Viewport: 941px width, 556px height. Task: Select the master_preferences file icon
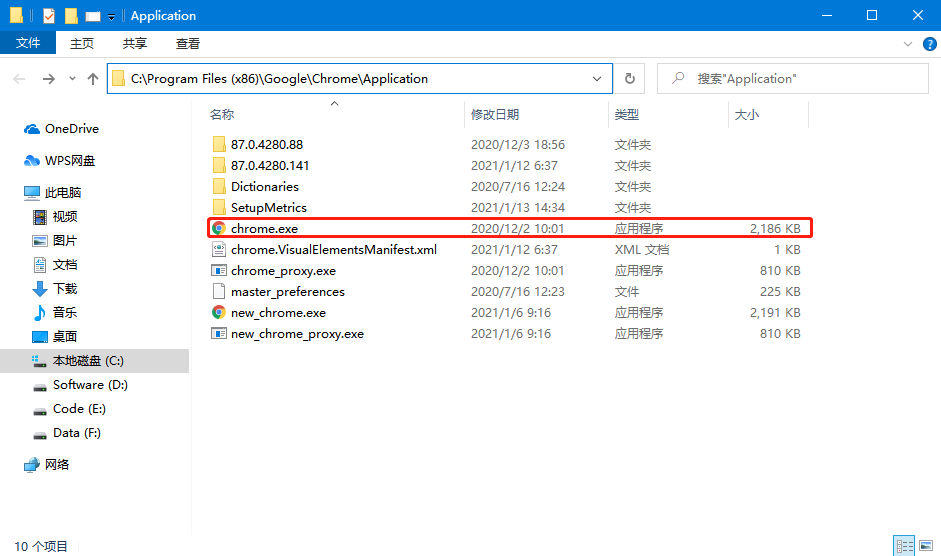(x=219, y=291)
